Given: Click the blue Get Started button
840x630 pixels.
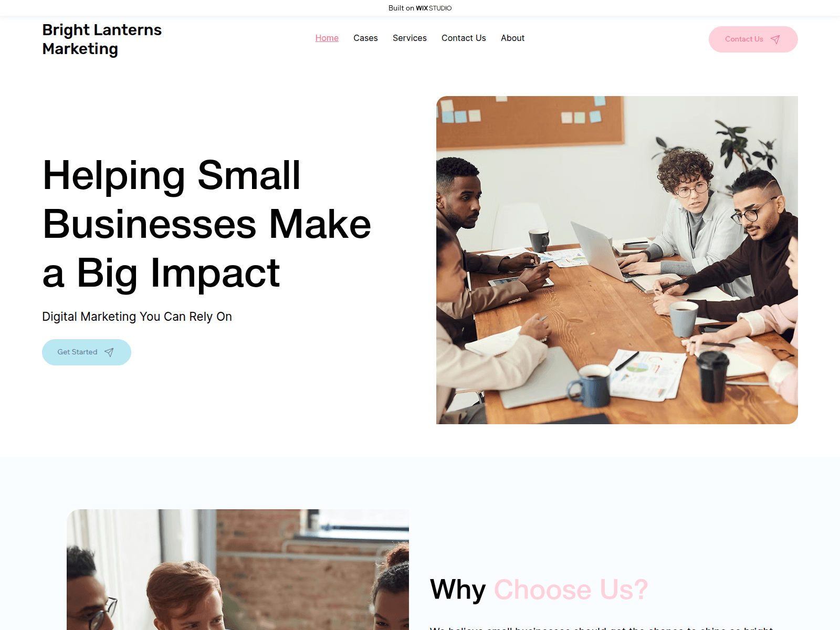Looking at the screenshot, I should point(87,352).
